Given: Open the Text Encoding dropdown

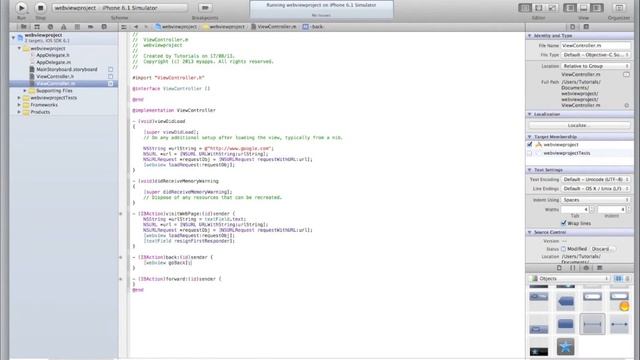Looking at the screenshot, I should [x=596, y=180].
